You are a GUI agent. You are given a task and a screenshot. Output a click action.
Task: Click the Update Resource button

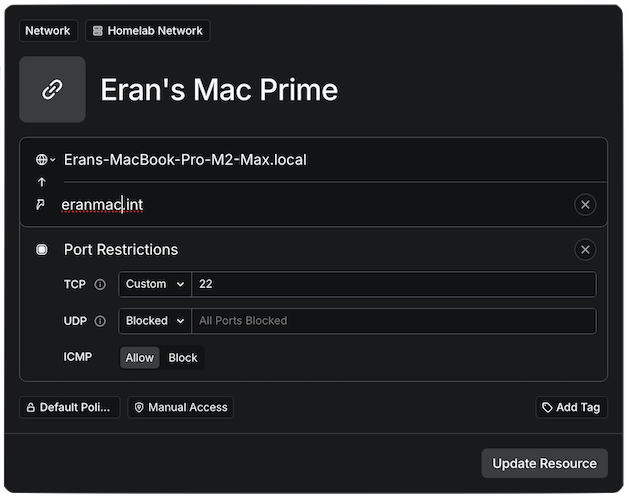point(544,463)
